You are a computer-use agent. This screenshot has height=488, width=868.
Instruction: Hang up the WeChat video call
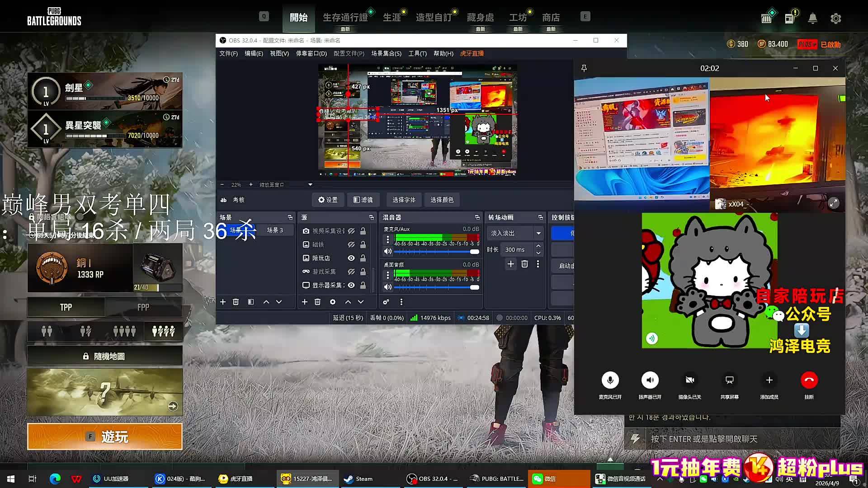(x=809, y=380)
